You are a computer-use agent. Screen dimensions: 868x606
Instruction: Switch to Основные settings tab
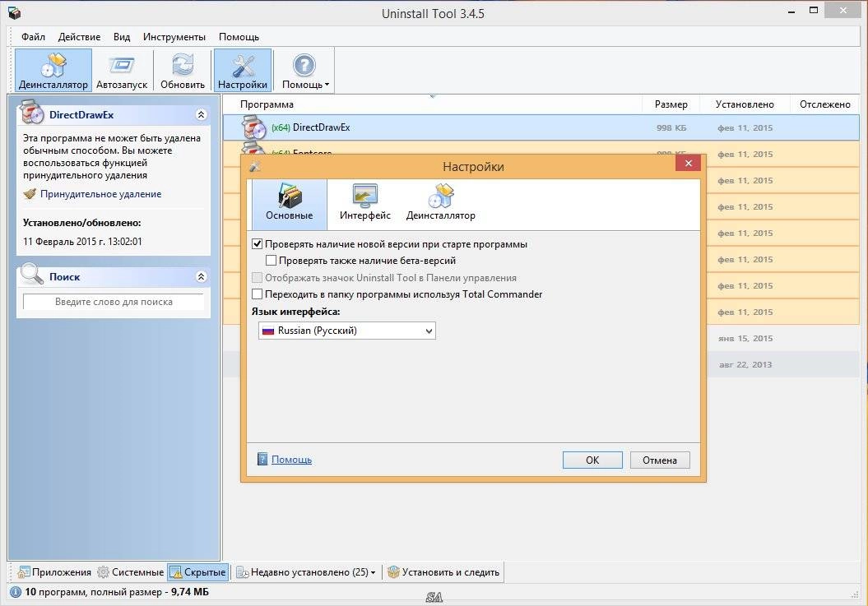[x=289, y=204]
